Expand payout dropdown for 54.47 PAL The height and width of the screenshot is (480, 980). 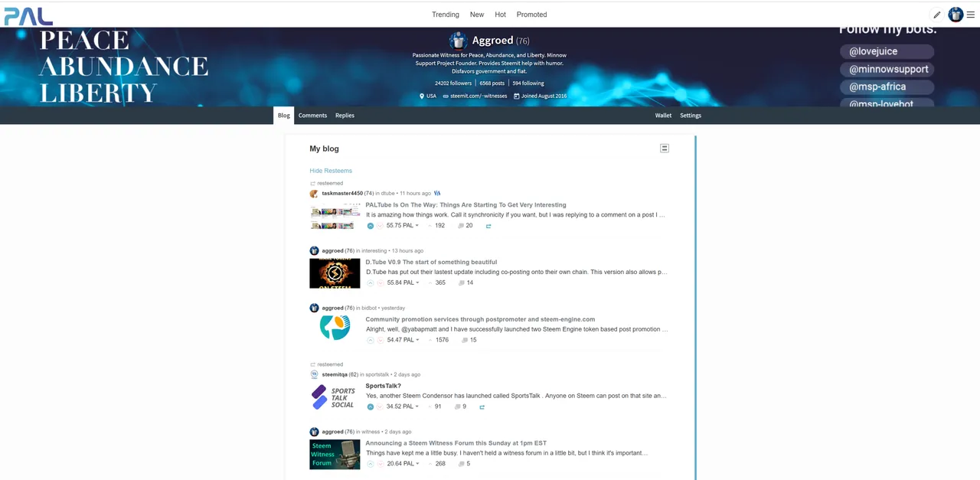coord(417,340)
